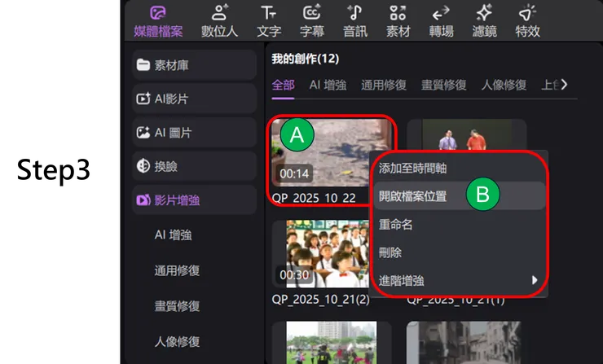Open the 素材 stock materials panel
Image resolution: width=603 pixels, height=364 pixels.
point(398,21)
